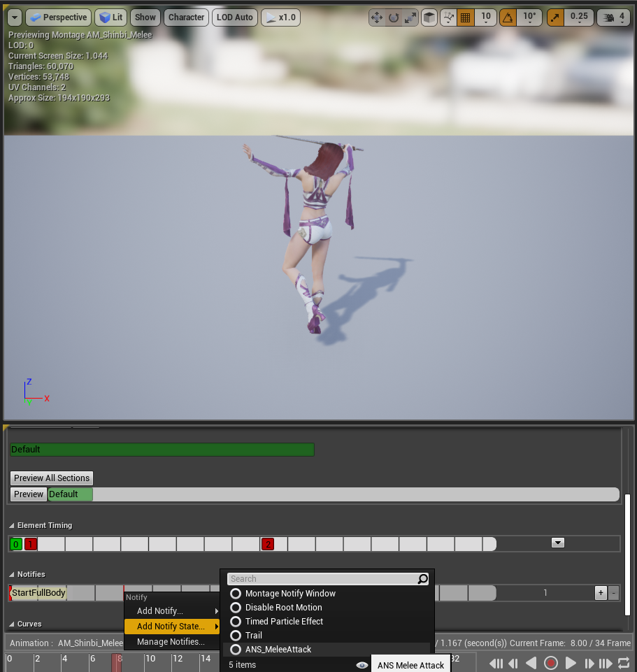Viewport: 637px width, 672px height.
Task: Click red timing element 1
Action: pos(31,544)
